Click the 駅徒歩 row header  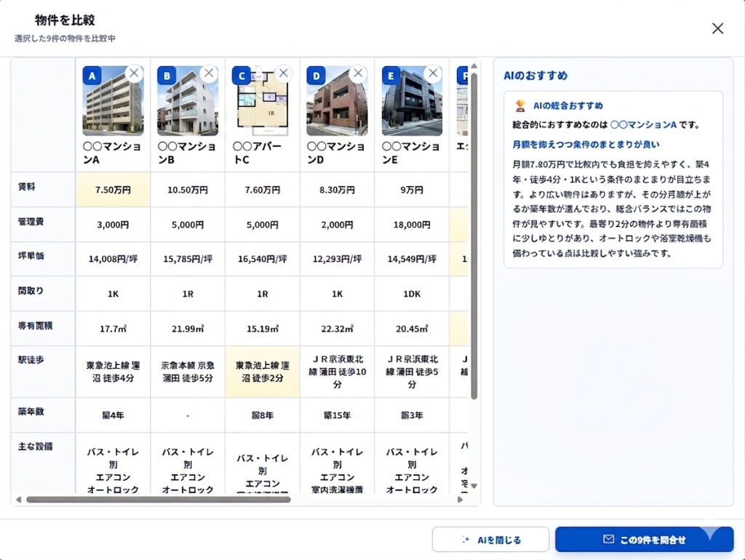pos(43,372)
